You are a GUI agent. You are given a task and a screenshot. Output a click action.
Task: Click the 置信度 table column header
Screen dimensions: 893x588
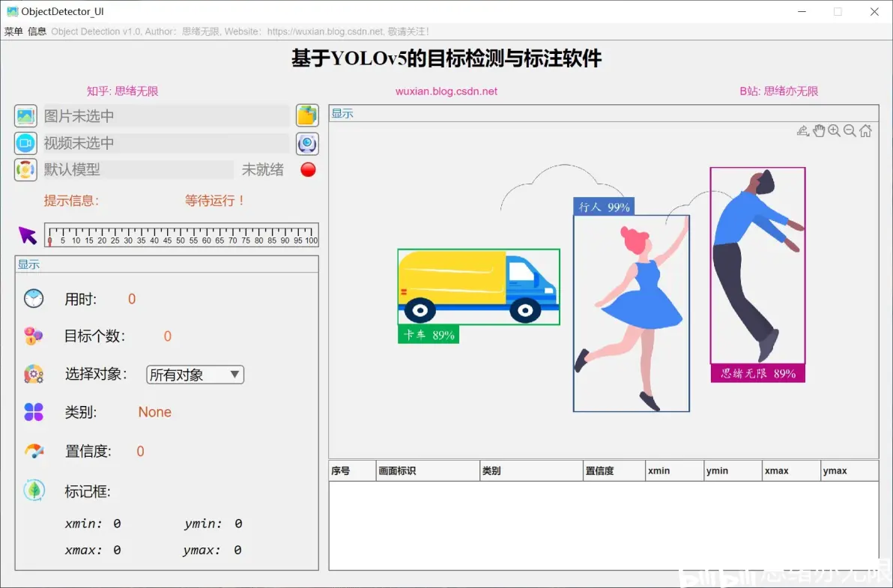point(614,470)
